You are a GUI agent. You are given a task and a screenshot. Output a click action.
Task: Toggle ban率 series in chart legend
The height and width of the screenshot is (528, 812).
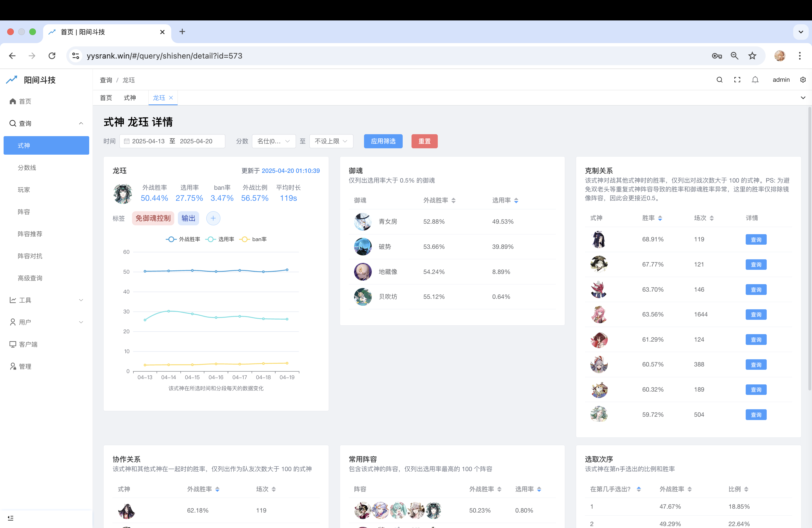(x=253, y=239)
